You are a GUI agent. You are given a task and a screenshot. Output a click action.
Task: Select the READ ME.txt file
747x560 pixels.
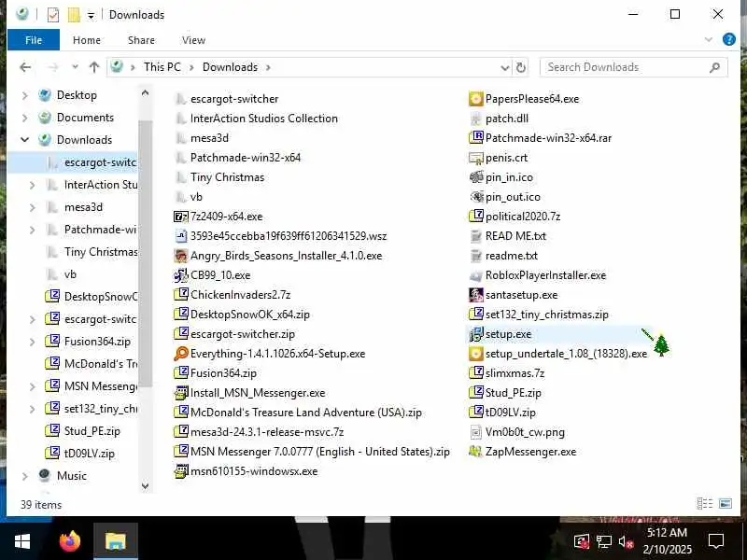(x=515, y=236)
